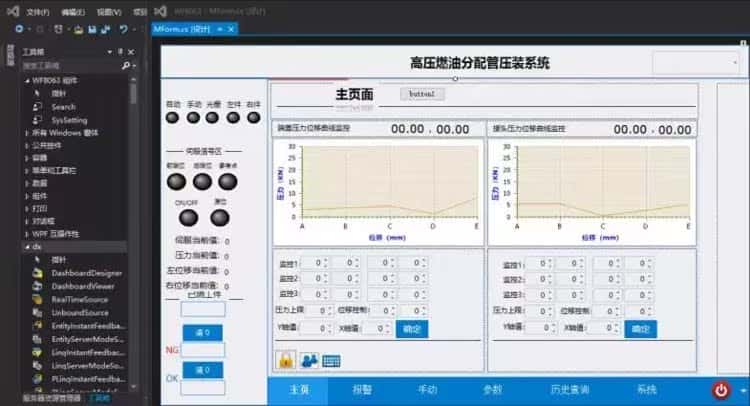Click the navigate backward toolbar icon
750x406 pixels.
(x=19, y=29)
